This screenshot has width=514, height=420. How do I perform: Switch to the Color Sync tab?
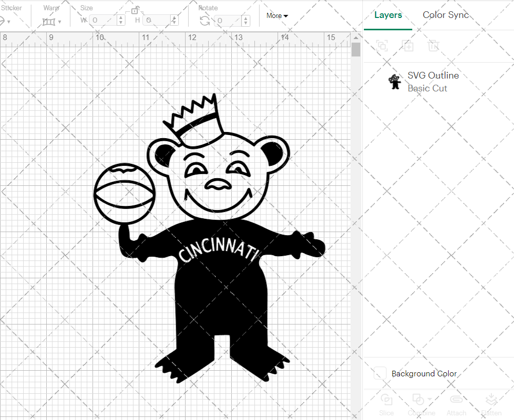pyautogui.click(x=446, y=15)
